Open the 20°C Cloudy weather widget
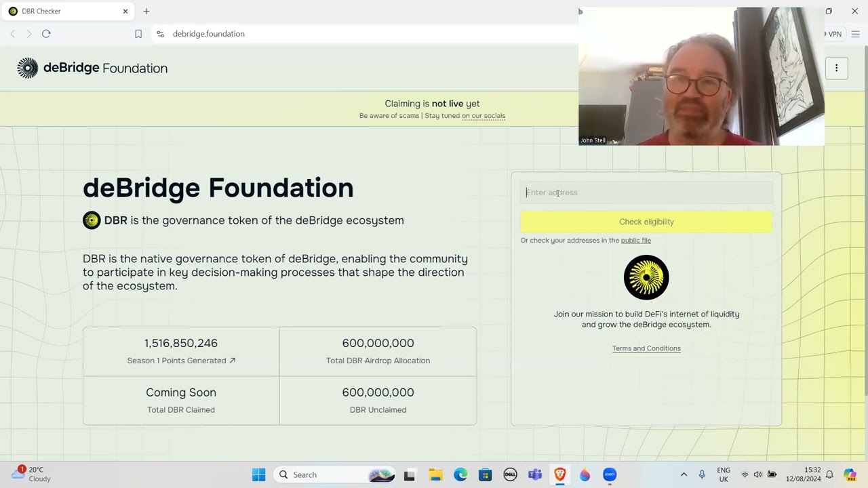The image size is (868, 488). click(x=31, y=474)
